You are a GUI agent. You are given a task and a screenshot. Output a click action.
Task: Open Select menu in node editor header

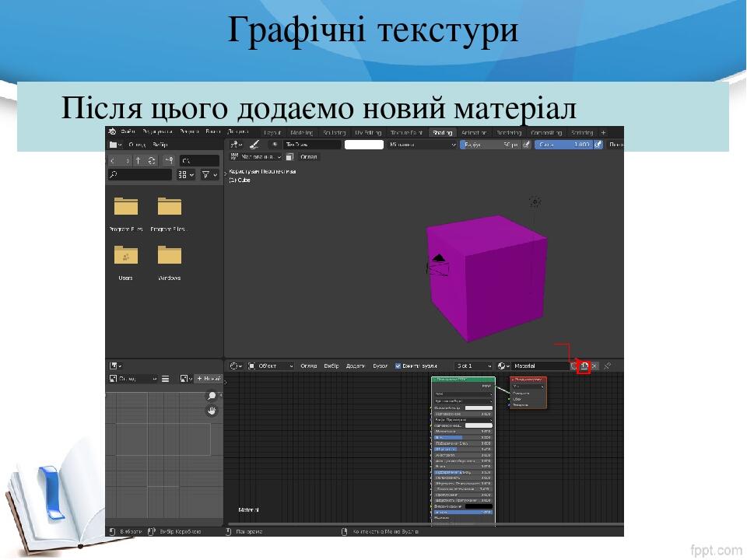point(331,366)
